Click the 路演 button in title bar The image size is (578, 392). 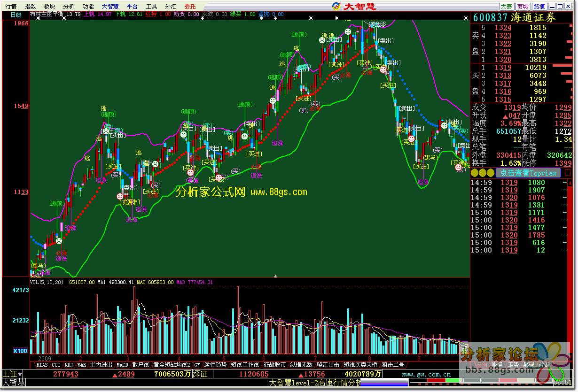539,6
